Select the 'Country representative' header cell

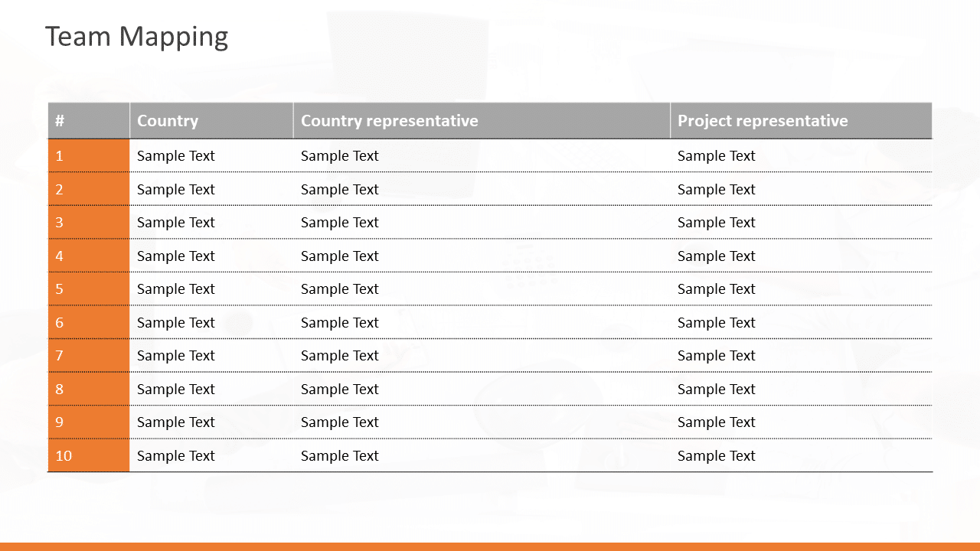pos(389,121)
